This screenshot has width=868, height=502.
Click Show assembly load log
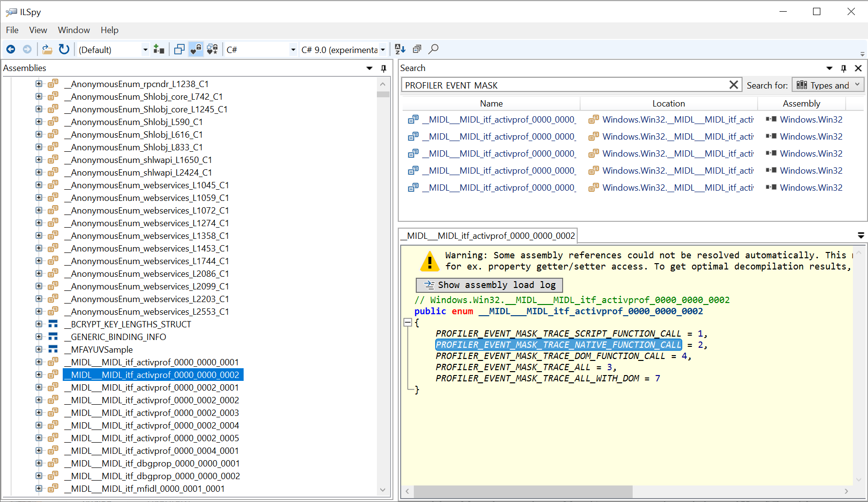(489, 285)
